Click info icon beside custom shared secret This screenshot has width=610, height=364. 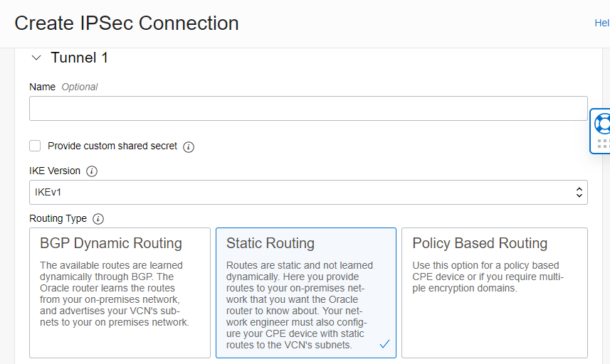(x=189, y=147)
